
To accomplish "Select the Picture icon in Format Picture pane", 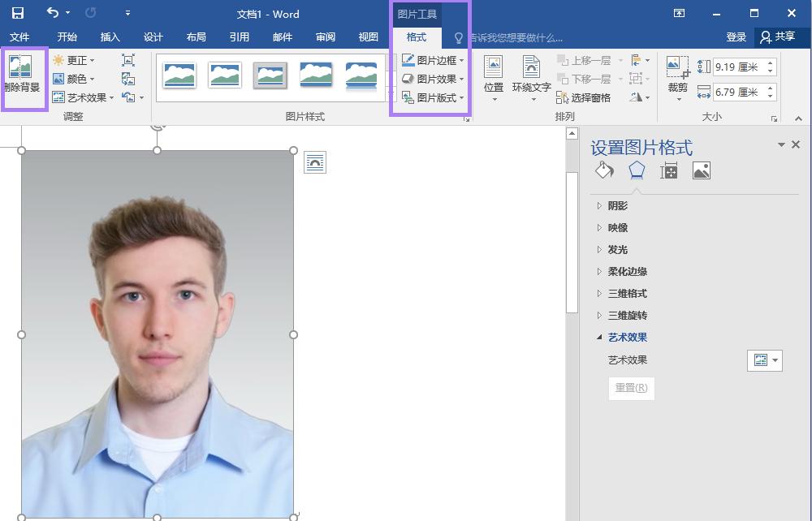I will tap(701, 170).
